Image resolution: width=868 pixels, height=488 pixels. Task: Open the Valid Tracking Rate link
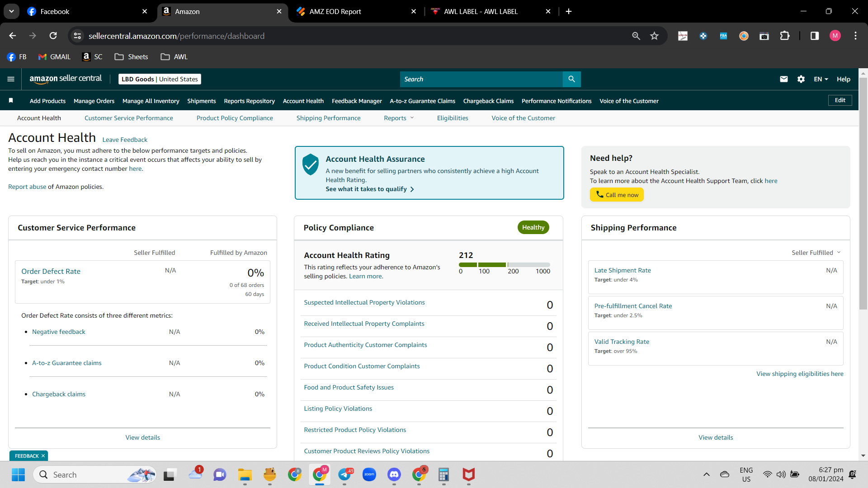pyautogui.click(x=622, y=342)
